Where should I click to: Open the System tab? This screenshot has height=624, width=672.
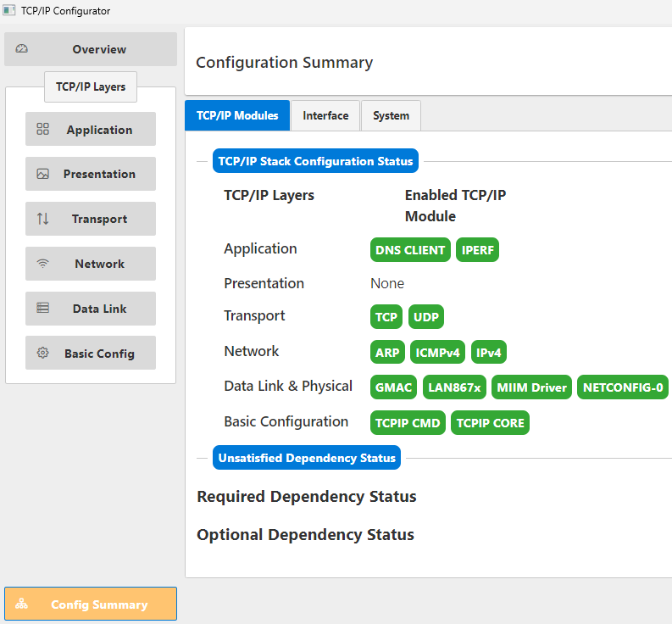pos(391,115)
